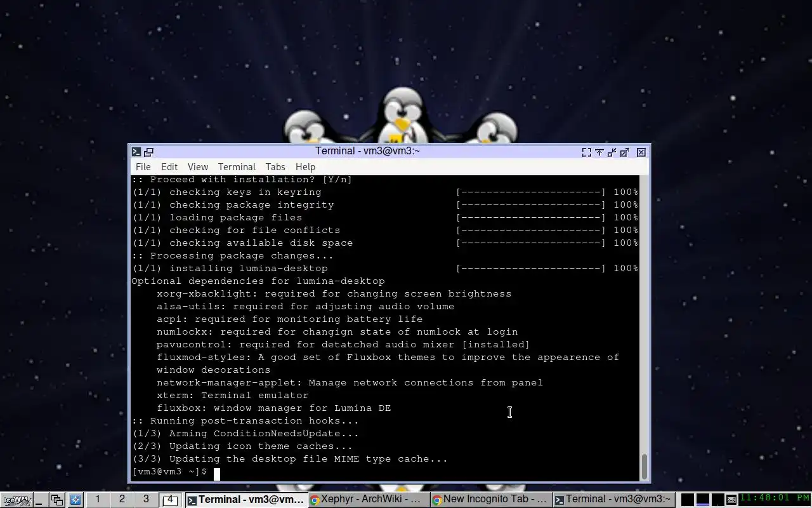Open the terminal window menu icon in title bar
This screenshot has width=812, height=508.
click(x=136, y=152)
